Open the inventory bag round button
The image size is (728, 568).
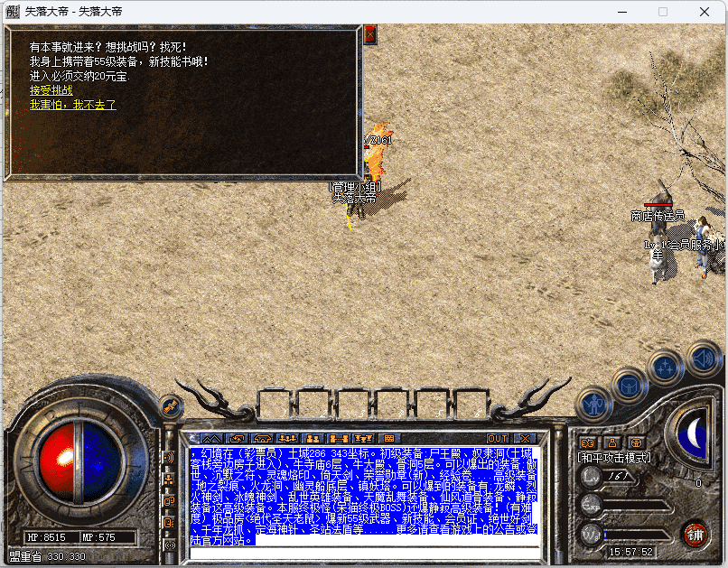tap(629, 386)
